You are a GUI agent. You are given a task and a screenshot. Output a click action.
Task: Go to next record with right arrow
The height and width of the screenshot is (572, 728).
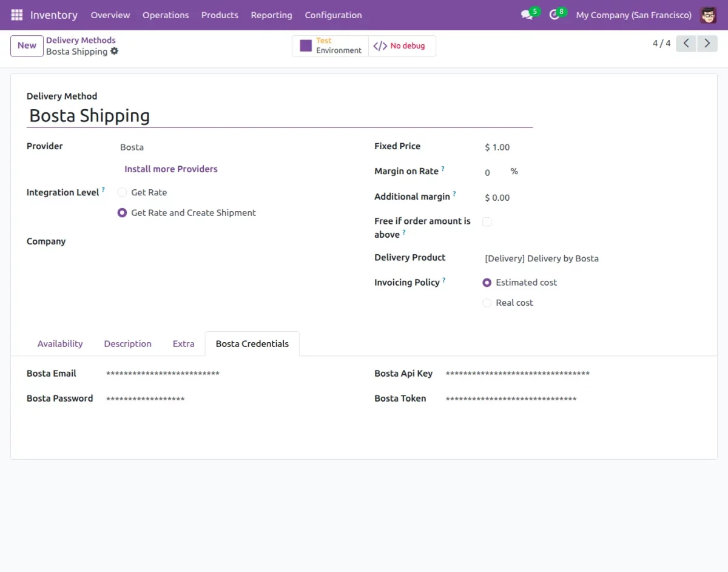click(707, 44)
